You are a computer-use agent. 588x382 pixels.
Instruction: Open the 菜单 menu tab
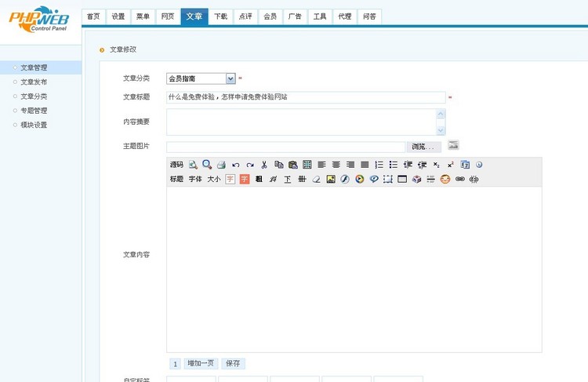point(143,16)
